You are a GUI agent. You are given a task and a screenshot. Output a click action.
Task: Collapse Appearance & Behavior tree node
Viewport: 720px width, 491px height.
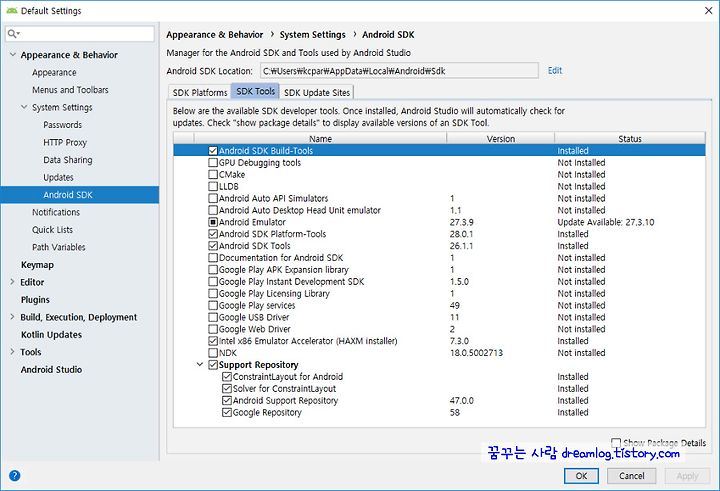click(x=12, y=55)
